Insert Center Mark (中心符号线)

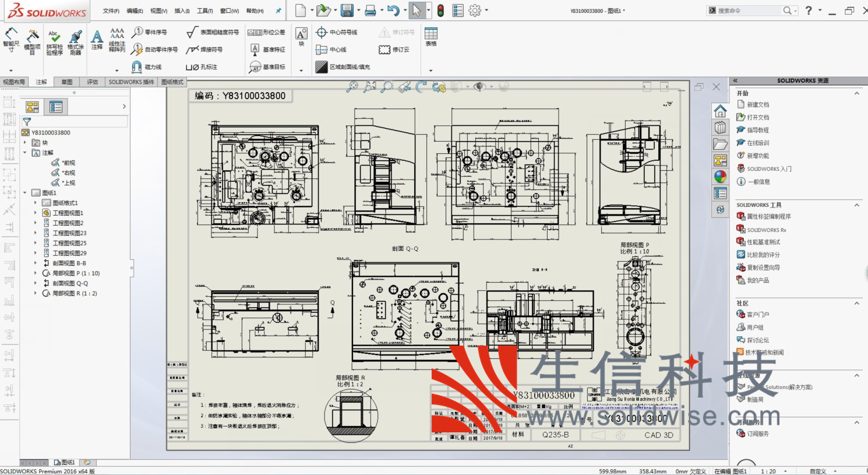tap(337, 32)
